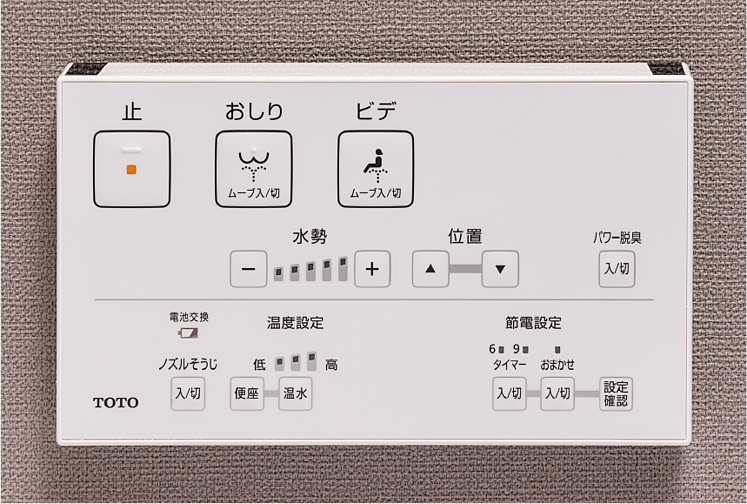The width and height of the screenshot is (747, 504).
Task: Move nozzle 位置 forward with up arrow
Action: [430, 269]
